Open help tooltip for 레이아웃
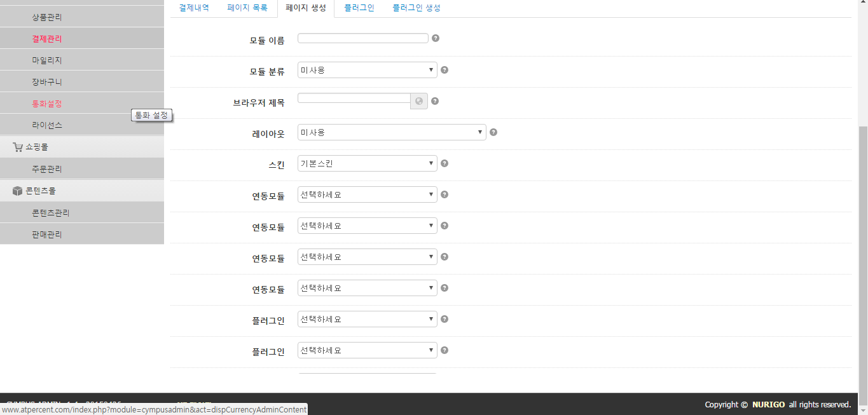Screen dimensions: 868x415 point(493,132)
